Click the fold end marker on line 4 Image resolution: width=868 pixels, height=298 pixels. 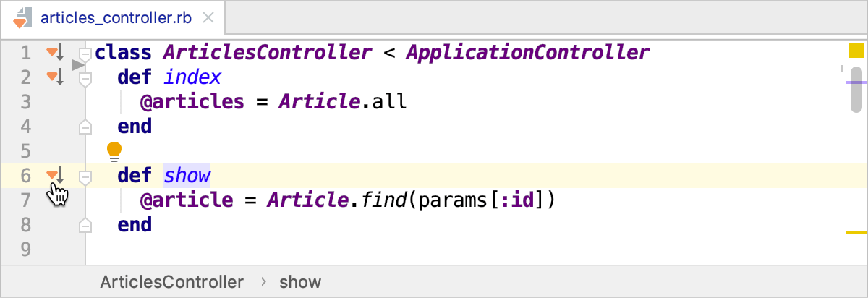(85, 127)
